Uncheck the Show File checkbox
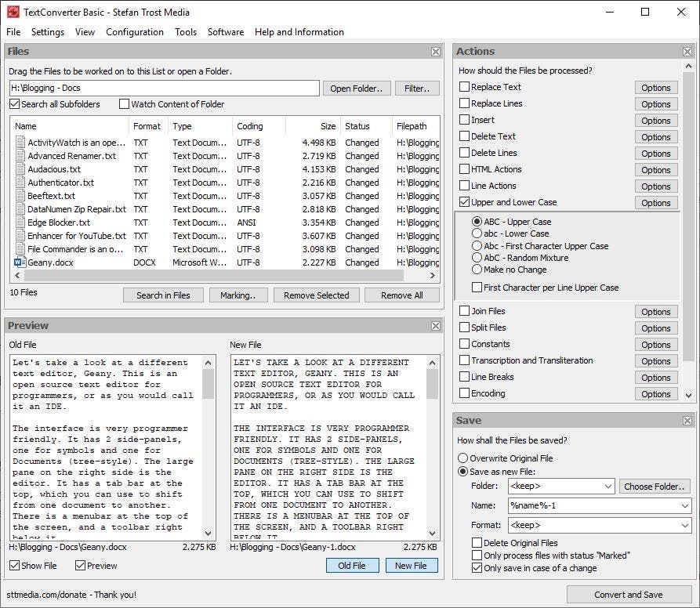Screen dimensions: 700x608 click(15, 566)
